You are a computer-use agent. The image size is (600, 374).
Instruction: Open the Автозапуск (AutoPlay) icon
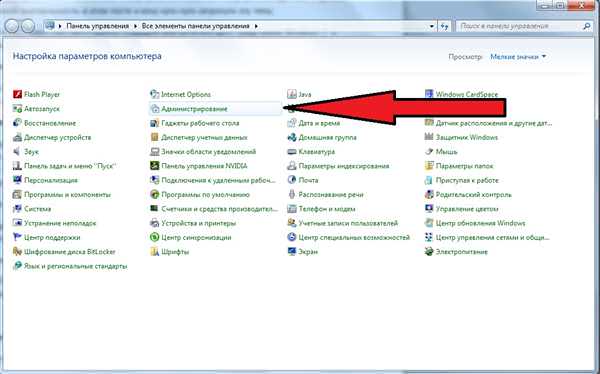[x=17, y=109]
